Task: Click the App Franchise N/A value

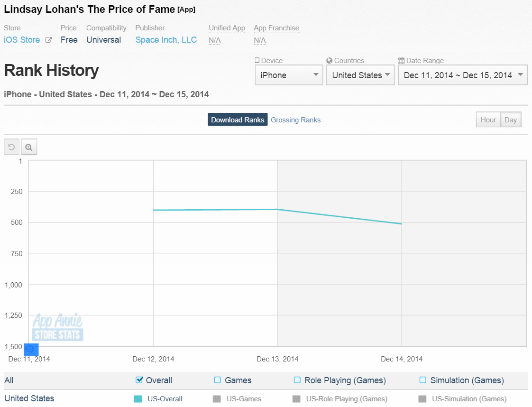Action: (x=259, y=40)
